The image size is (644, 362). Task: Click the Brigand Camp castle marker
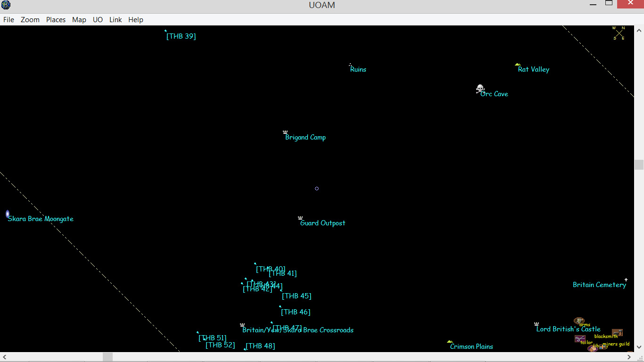[x=285, y=132]
